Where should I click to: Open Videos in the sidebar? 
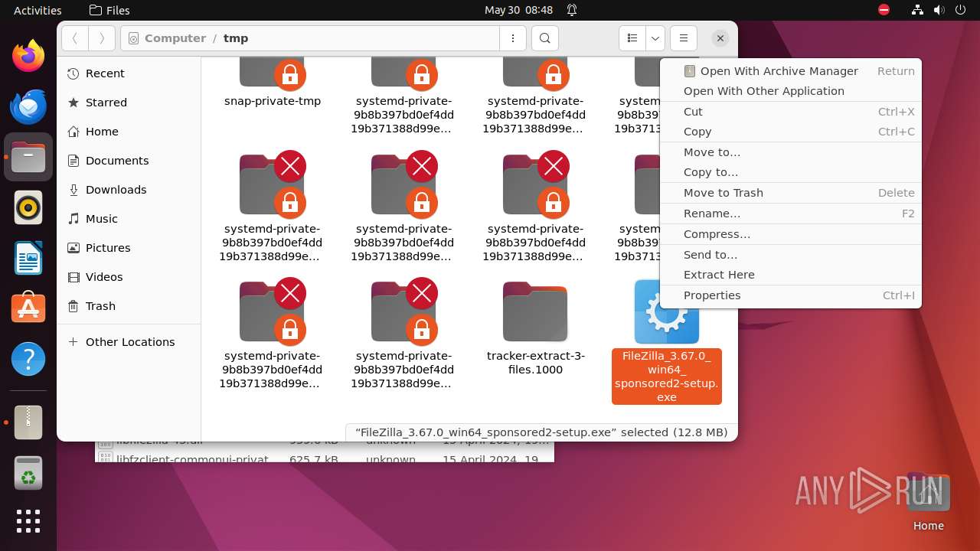coord(129,277)
